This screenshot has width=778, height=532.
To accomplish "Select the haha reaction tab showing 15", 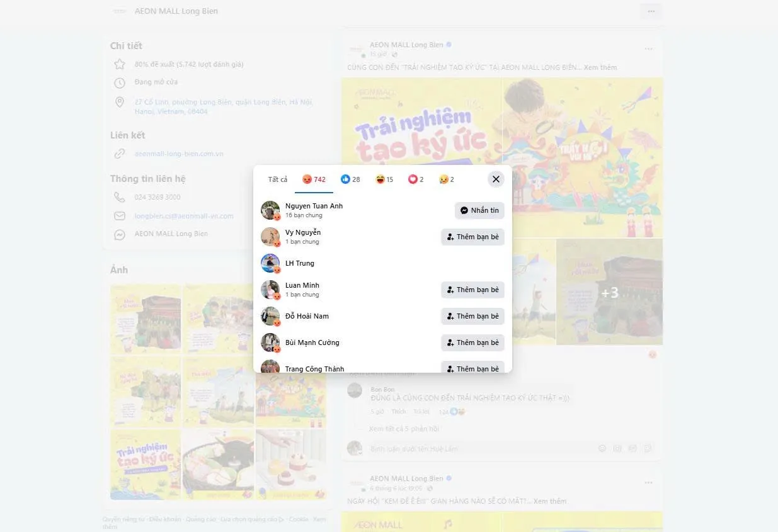I will click(384, 179).
